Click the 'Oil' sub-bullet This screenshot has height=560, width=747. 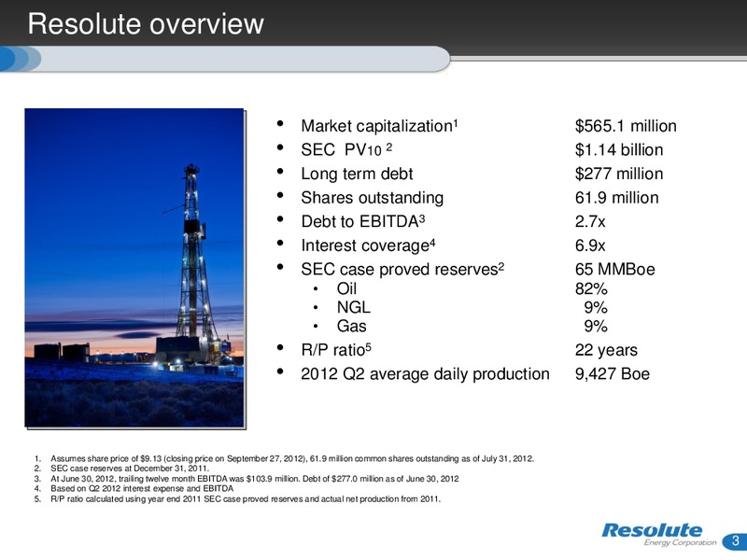[346, 288]
